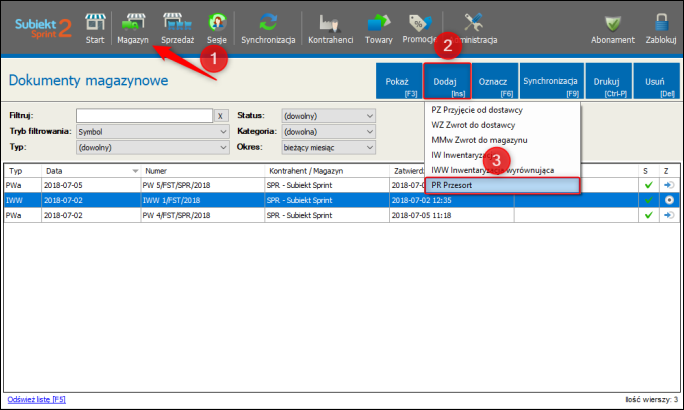
Task: Clear the filter with X button
Action: [x=221, y=116]
